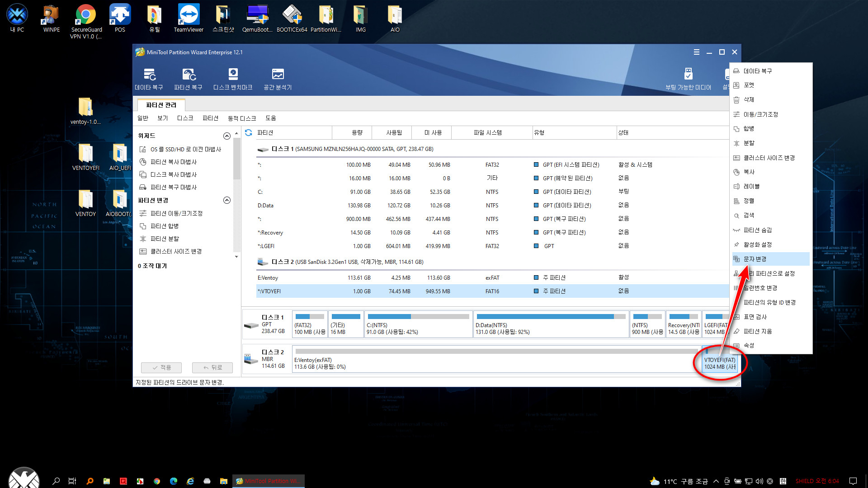
Task: Choose 활성화 설정 in context menu
Action: tap(771, 244)
